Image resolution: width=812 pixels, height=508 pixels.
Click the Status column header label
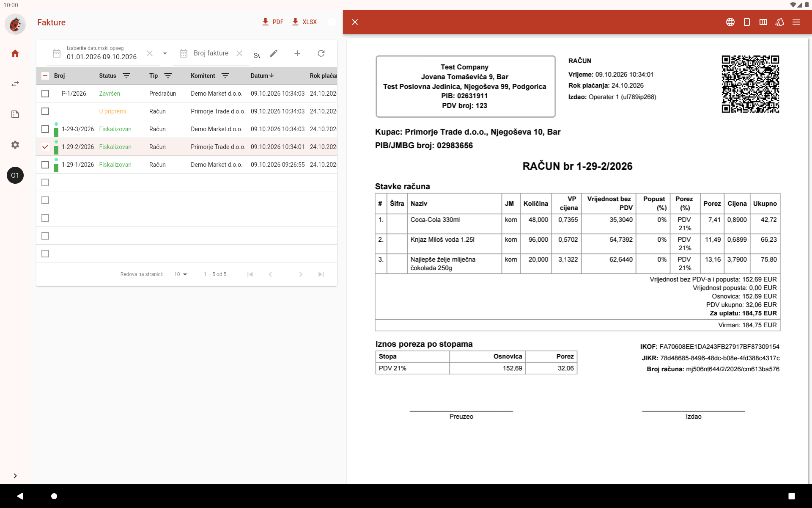[107, 76]
